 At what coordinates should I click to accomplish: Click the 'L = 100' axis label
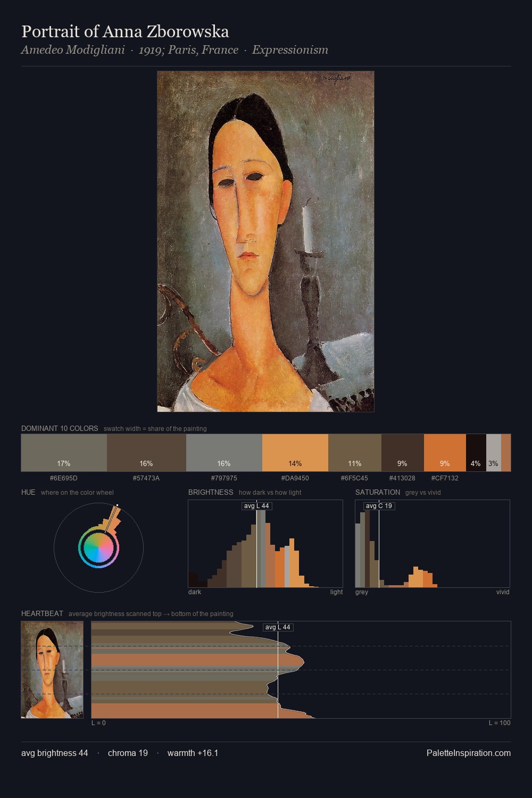[500, 722]
